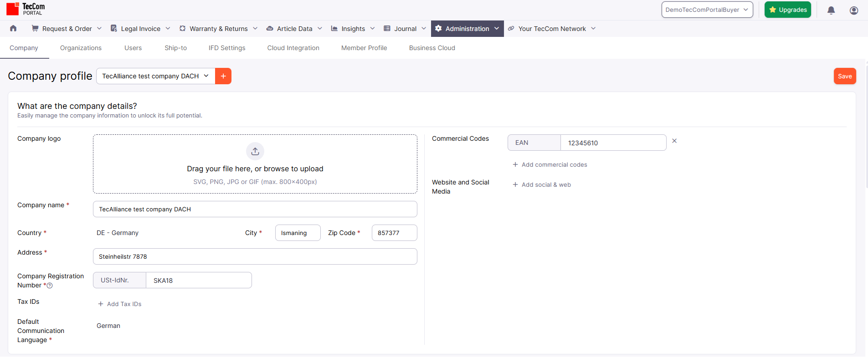Open the user account profile icon
The width and height of the screenshot is (868, 358).
click(x=854, y=10)
